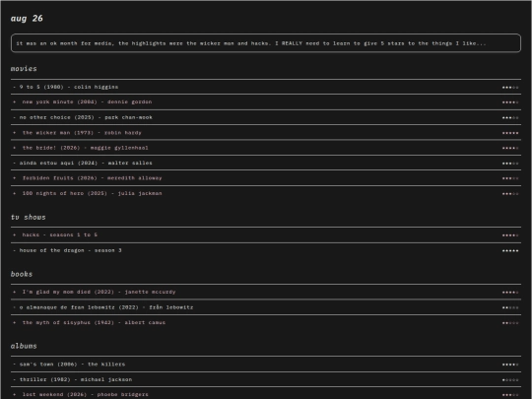The image size is (532, 399).
Task: Click star rating for the wicker man
Action: click(x=510, y=133)
